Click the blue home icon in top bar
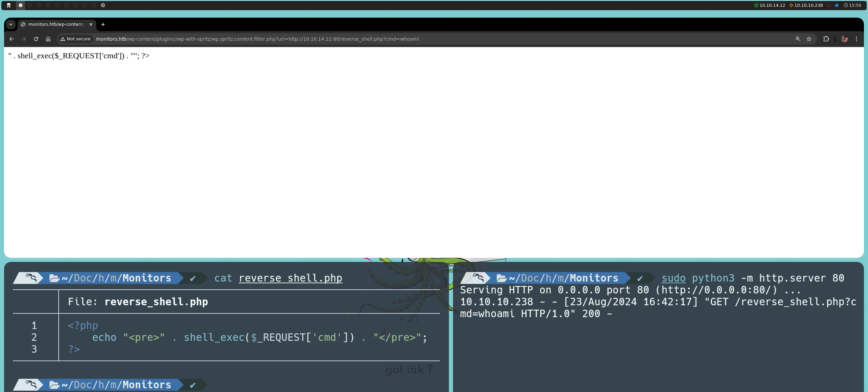The height and width of the screenshot is (392, 868). (x=836, y=5)
